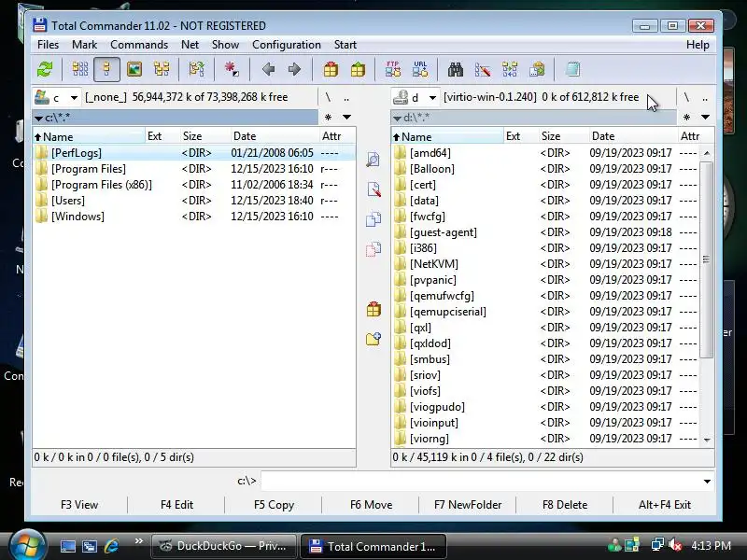This screenshot has height=560, width=747.
Task: Switch to brief file names view icon
Action: (x=80, y=69)
